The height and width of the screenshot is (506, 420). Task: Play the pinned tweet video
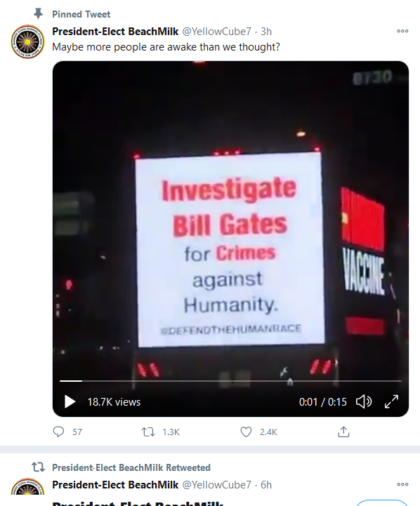(x=70, y=401)
